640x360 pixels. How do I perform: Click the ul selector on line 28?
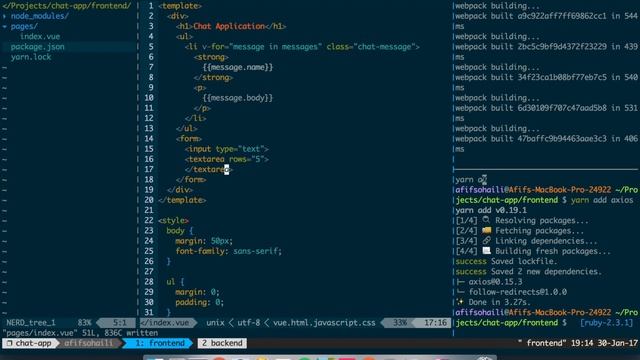171,282
